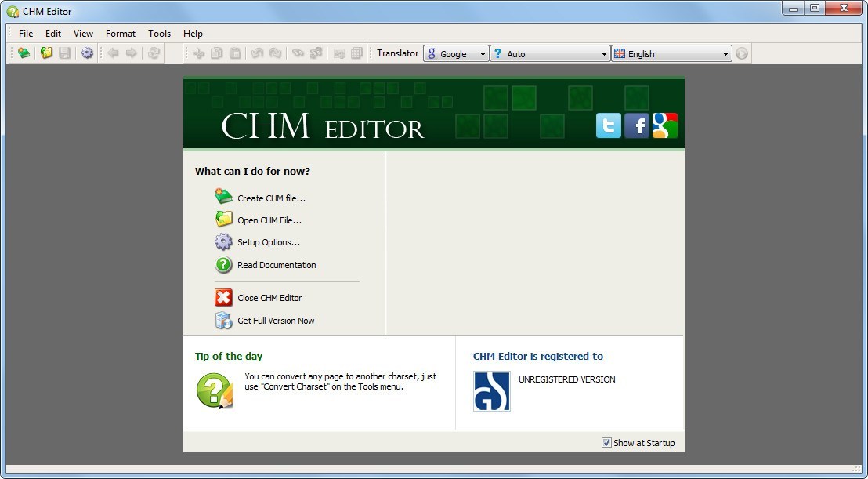Image resolution: width=868 pixels, height=479 pixels.
Task: Click the 'Tip of the day' heading
Action: point(229,356)
